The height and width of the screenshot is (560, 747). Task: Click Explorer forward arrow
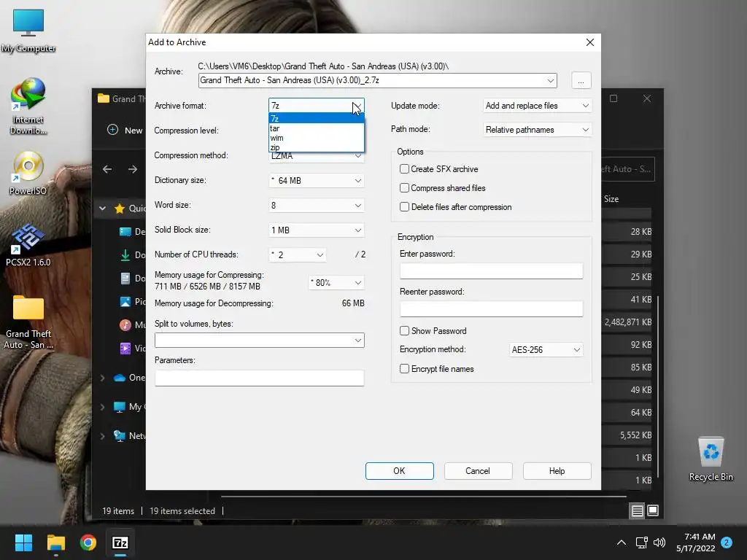click(x=133, y=169)
